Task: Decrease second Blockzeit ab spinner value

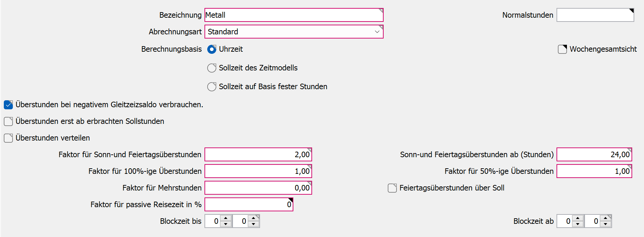Action: 605,224
